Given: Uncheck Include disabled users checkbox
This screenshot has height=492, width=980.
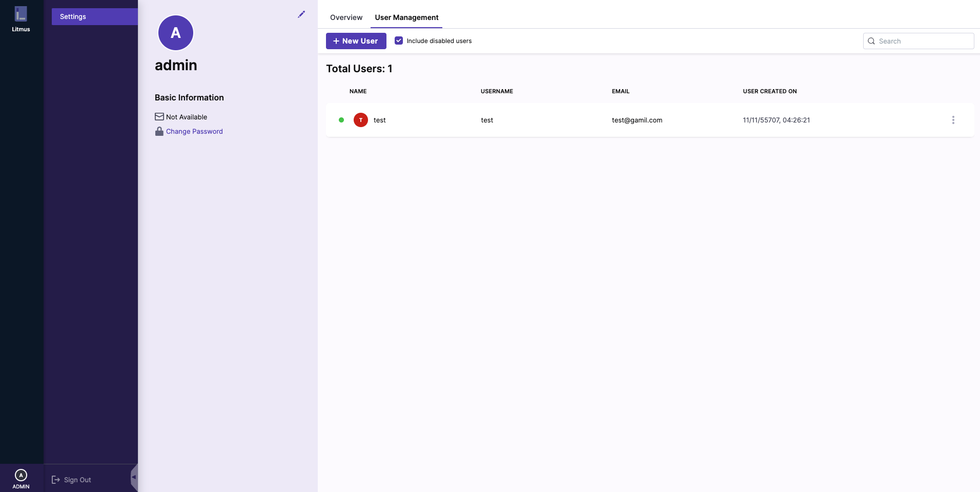Looking at the screenshot, I should (x=399, y=40).
